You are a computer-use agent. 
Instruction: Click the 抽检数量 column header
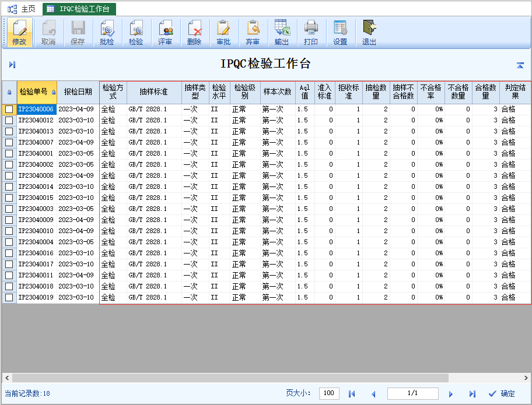[x=376, y=92]
